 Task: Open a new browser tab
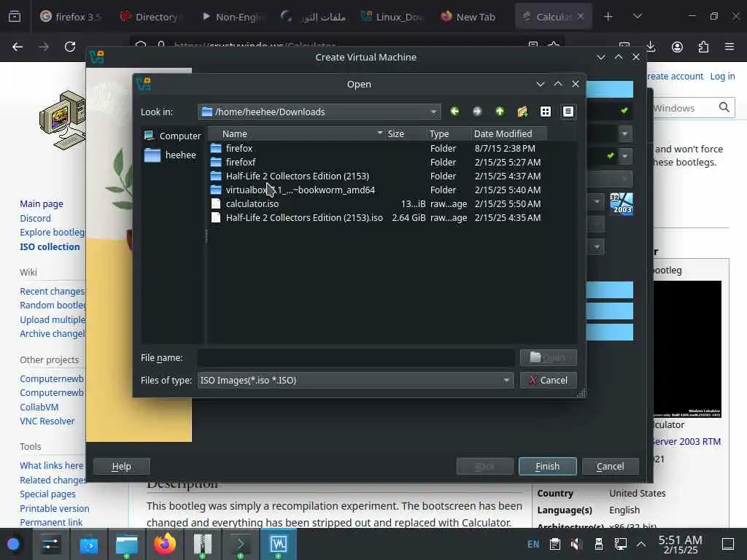point(608,17)
